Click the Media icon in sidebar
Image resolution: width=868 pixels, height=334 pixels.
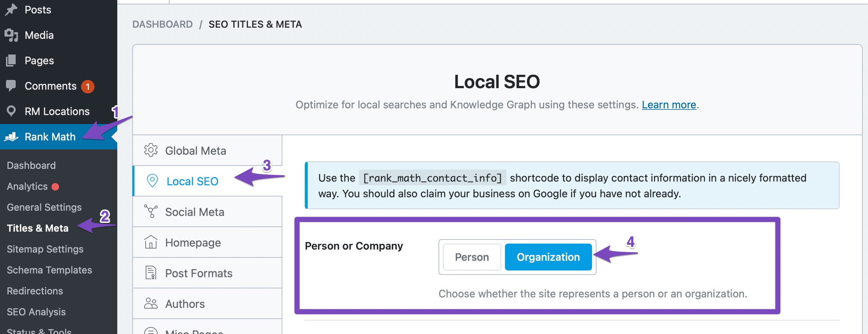(11, 35)
